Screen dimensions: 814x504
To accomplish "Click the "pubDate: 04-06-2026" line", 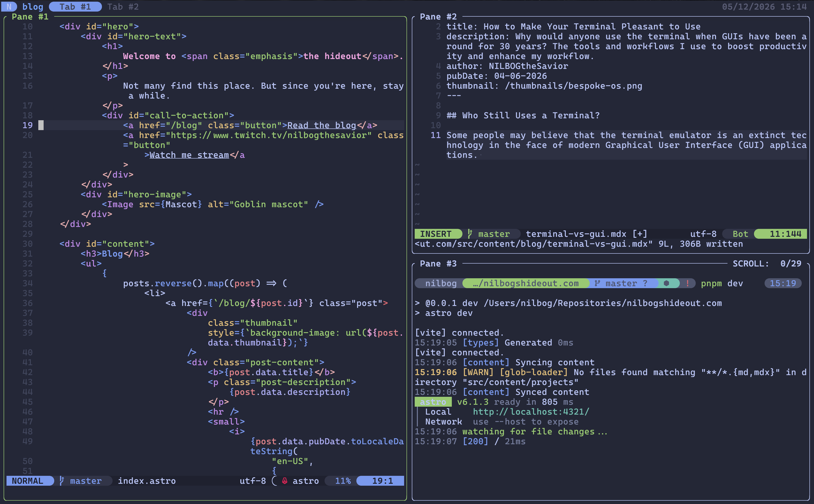I will click(497, 76).
